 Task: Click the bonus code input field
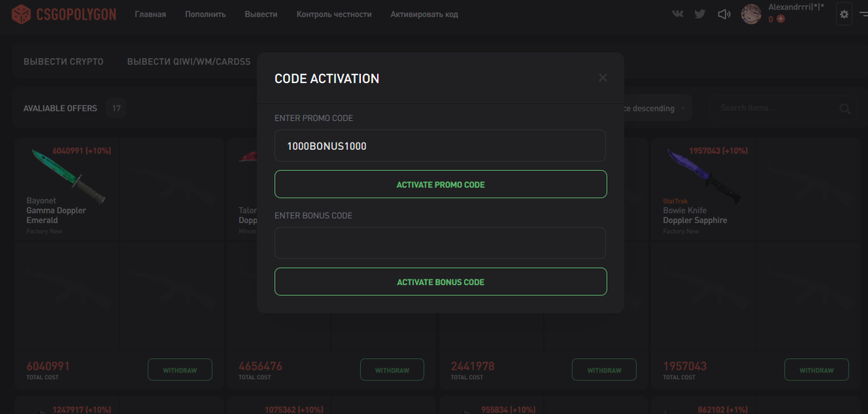click(x=440, y=243)
